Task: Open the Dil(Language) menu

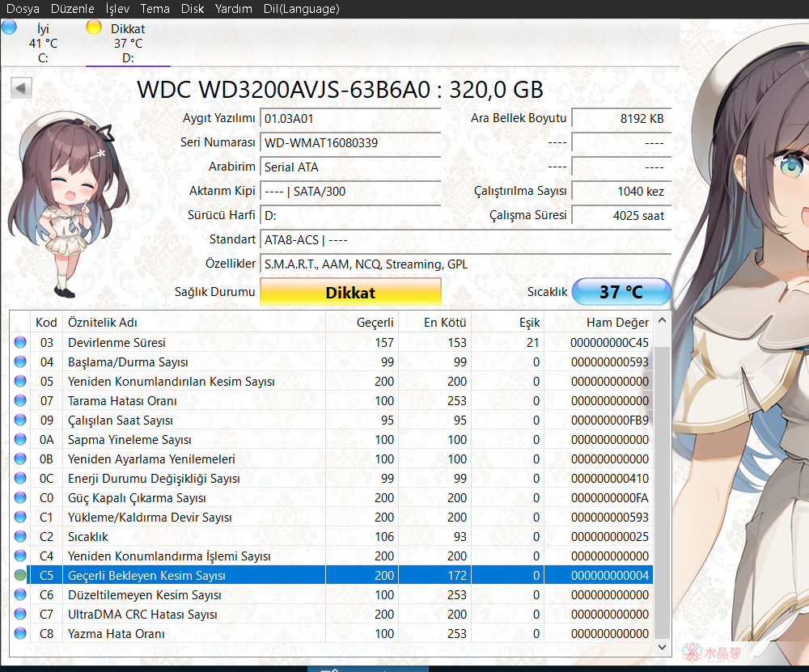Action: [x=301, y=9]
